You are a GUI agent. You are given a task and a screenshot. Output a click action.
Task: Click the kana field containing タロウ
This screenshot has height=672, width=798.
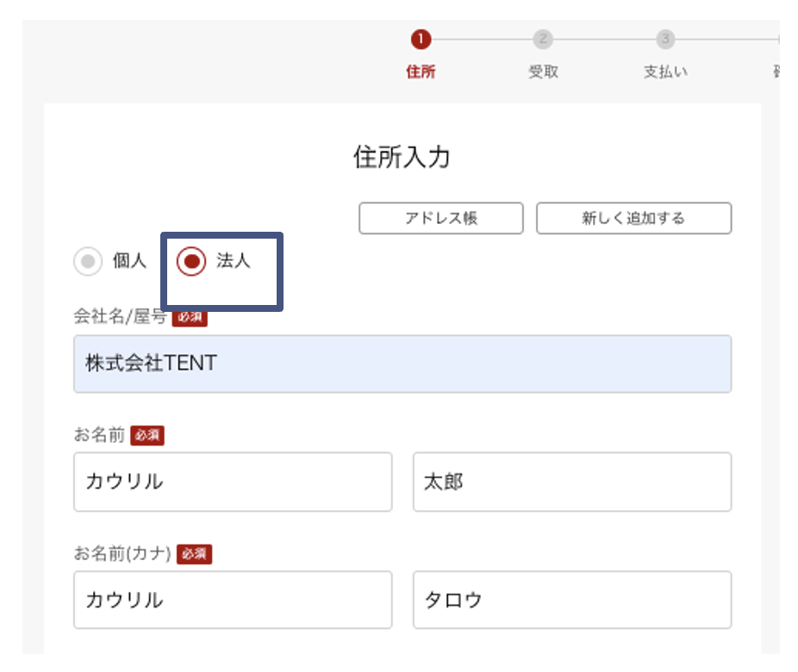pyautogui.click(x=571, y=600)
